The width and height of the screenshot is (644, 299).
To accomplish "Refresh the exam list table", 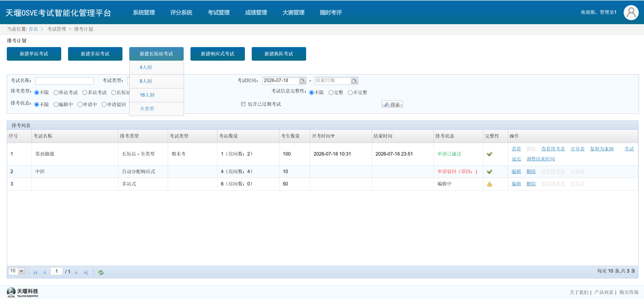I will pyautogui.click(x=101, y=272).
